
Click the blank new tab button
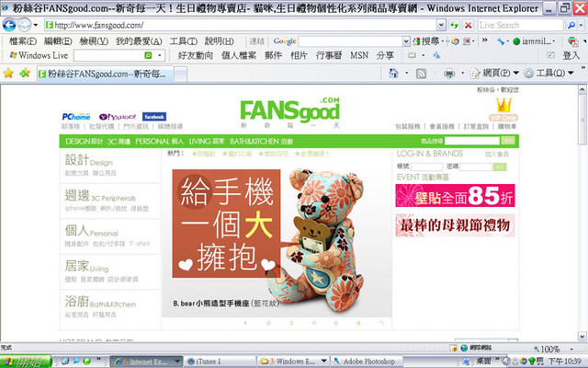point(180,74)
